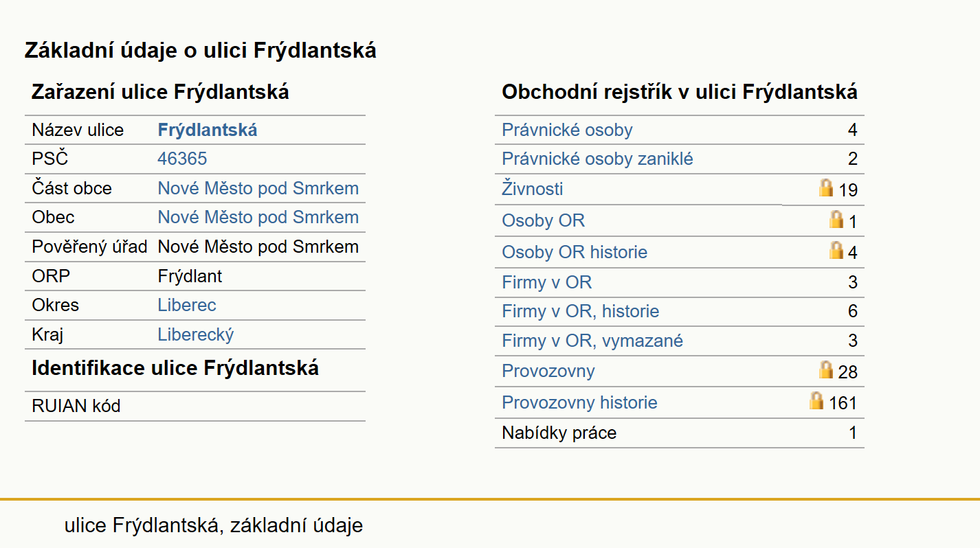Click the lock icon beside Živnosti
The image size is (980, 548).
[x=826, y=187]
